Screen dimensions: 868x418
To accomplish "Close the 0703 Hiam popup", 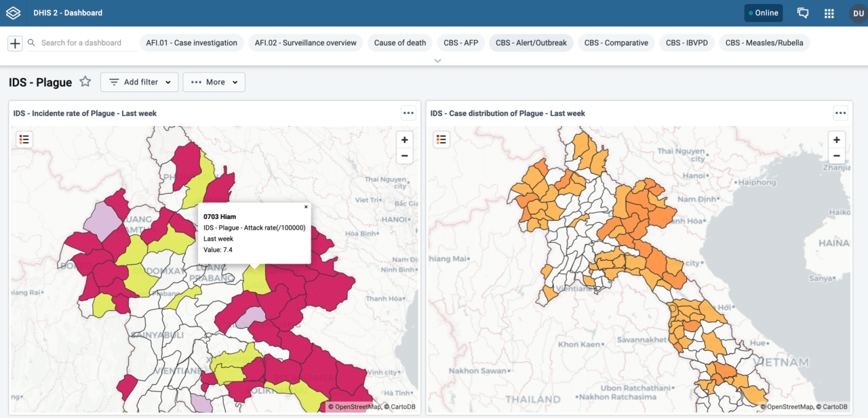I will pyautogui.click(x=306, y=207).
